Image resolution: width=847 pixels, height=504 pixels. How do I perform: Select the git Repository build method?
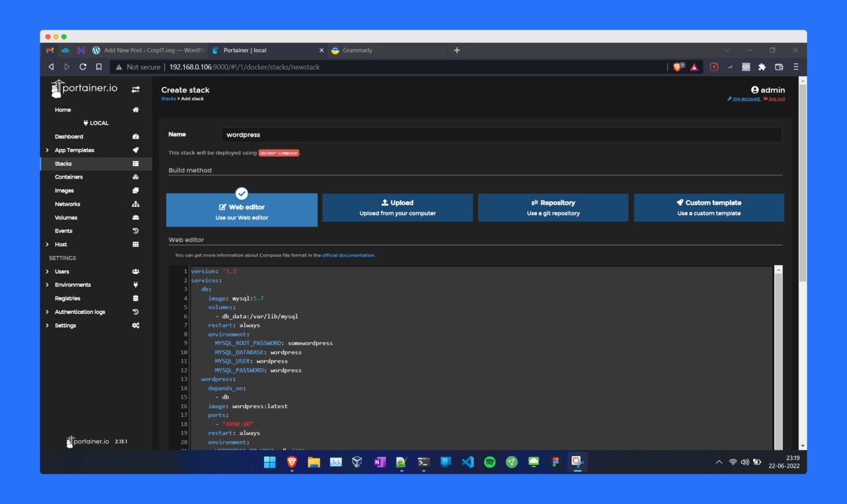[x=553, y=207]
